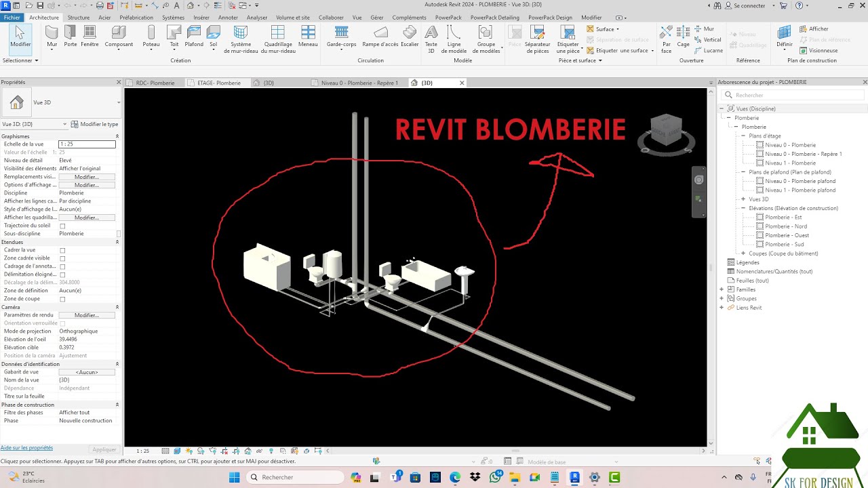Expand the Familles tree node
The image size is (868, 488).
[722, 289]
